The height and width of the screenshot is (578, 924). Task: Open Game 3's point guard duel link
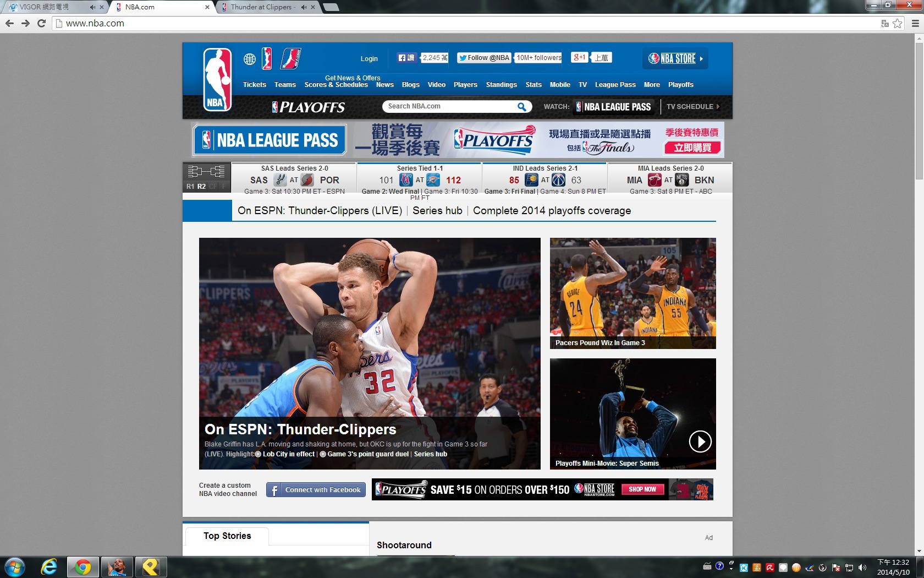point(368,454)
